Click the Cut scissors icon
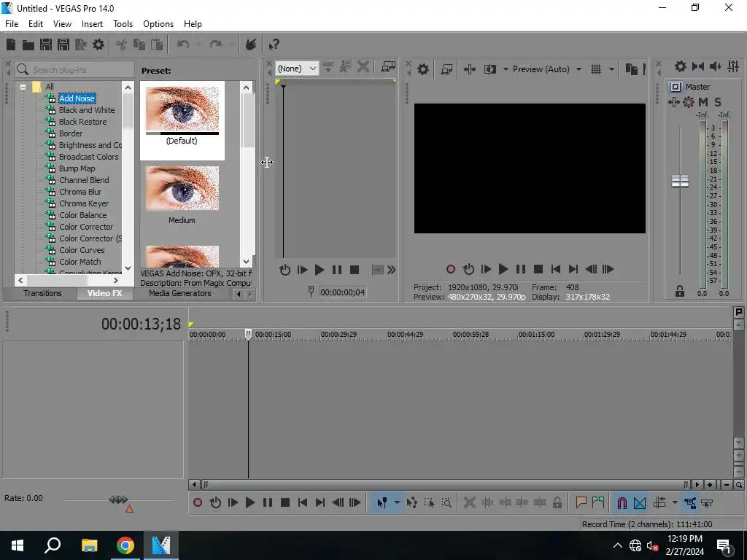 (x=122, y=44)
